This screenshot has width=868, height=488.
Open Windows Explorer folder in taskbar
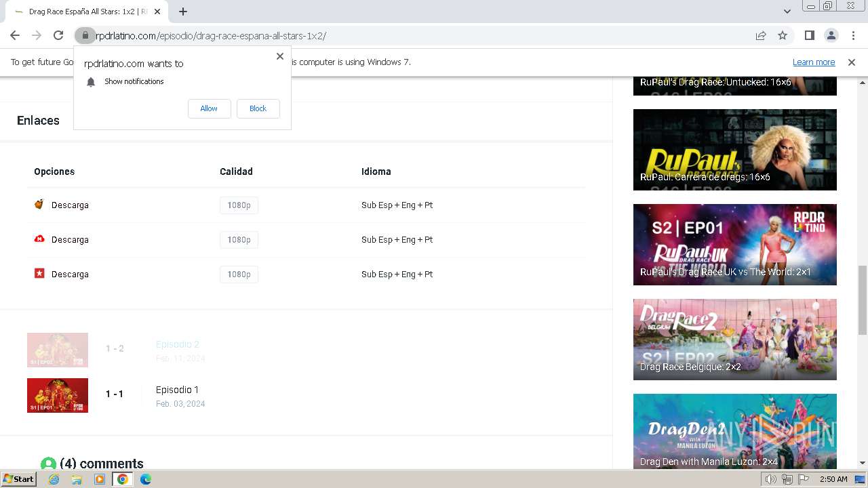[x=77, y=479]
